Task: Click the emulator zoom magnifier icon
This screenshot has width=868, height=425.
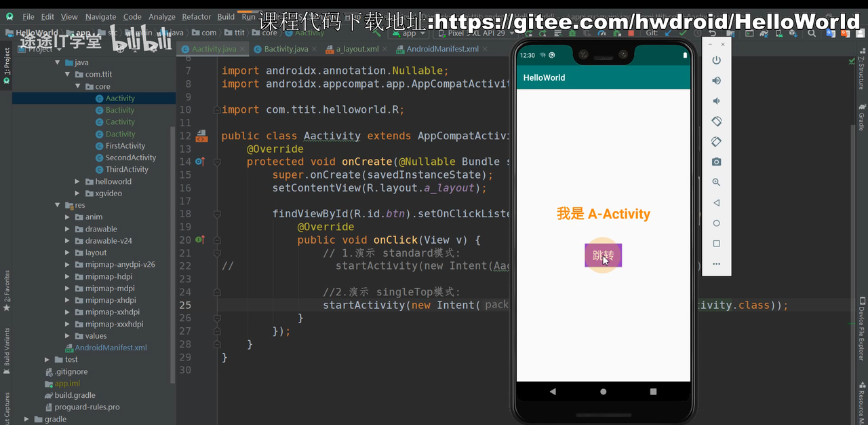Action: click(716, 183)
